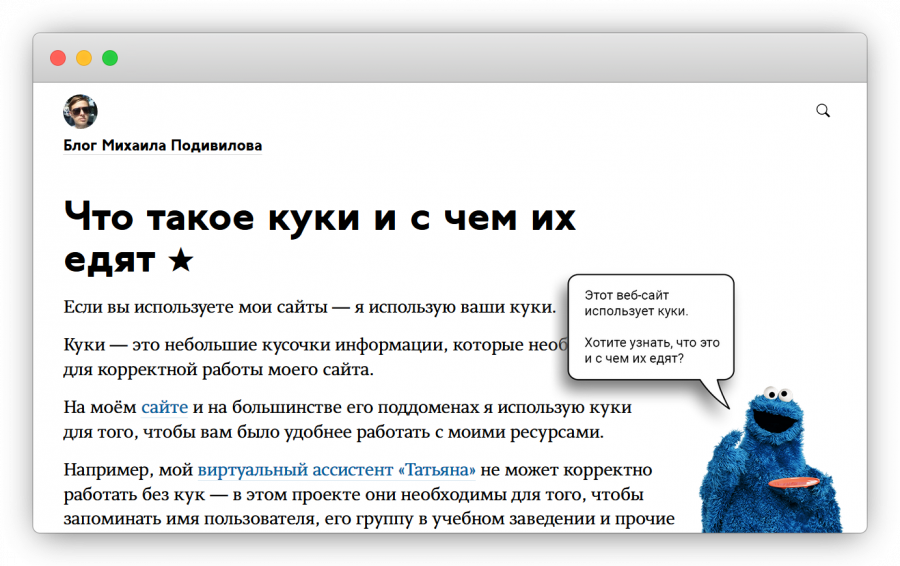
Task: Click «Хотите узнать, что это» in the bubble
Action: [x=651, y=342]
